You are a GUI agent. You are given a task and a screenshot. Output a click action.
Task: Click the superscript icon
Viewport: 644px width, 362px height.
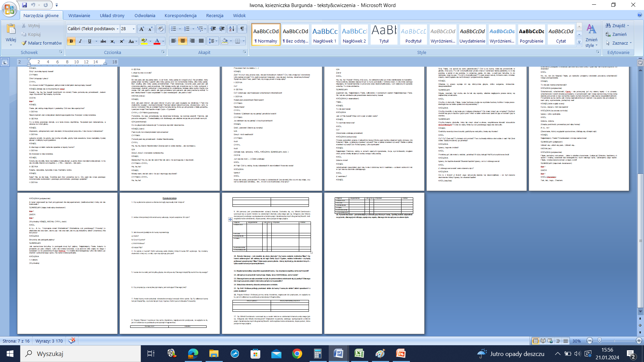[122, 41]
